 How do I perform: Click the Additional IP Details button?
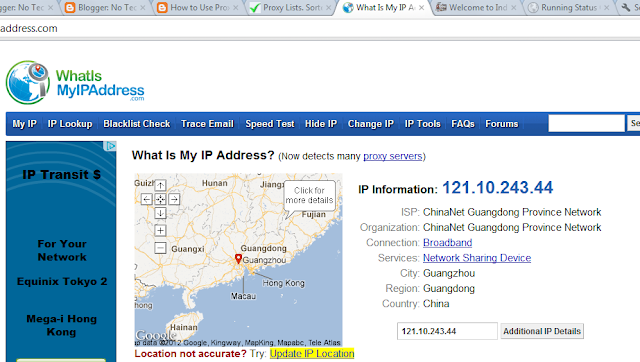tap(542, 331)
